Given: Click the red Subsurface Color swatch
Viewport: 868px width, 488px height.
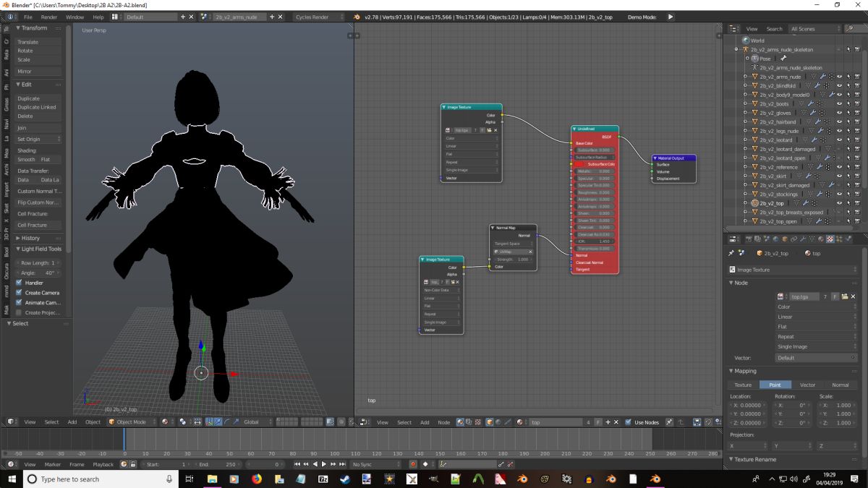Looking at the screenshot, I should click(x=580, y=164).
